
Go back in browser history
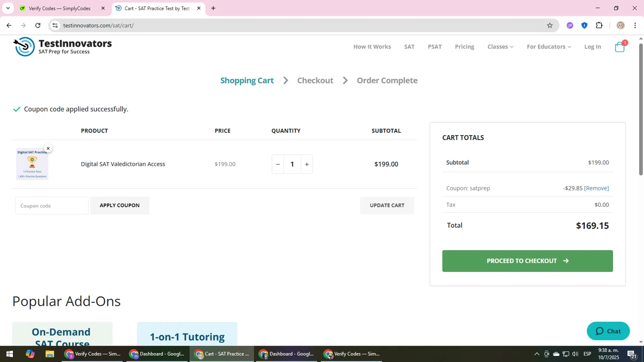pos(9,26)
